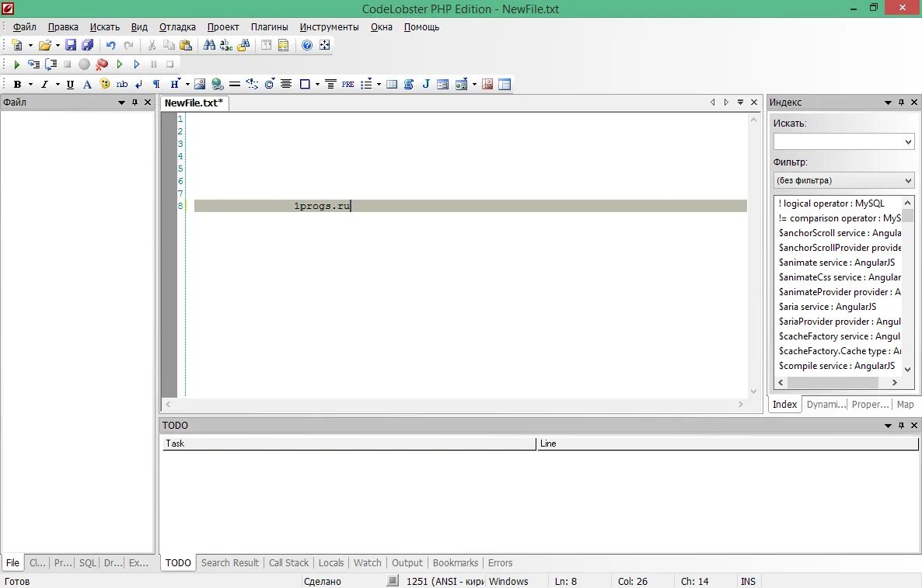Click the Replace text icon
The image size is (922, 588).
coord(226,45)
